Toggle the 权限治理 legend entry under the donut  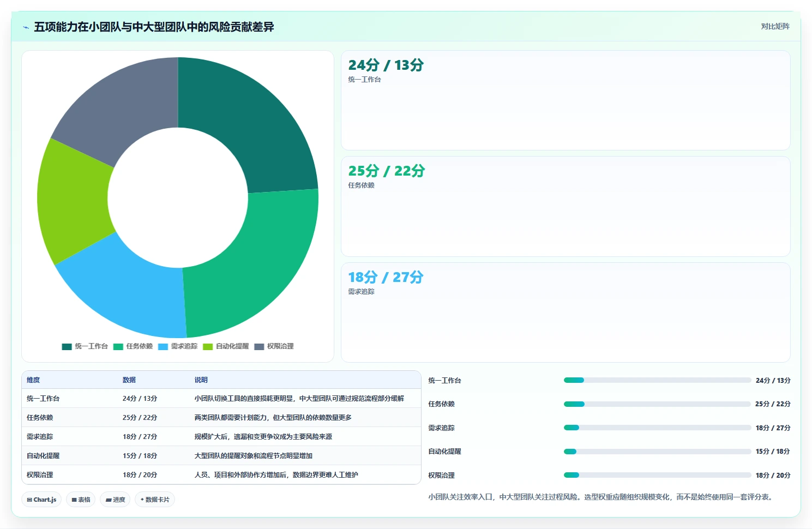(x=274, y=346)
